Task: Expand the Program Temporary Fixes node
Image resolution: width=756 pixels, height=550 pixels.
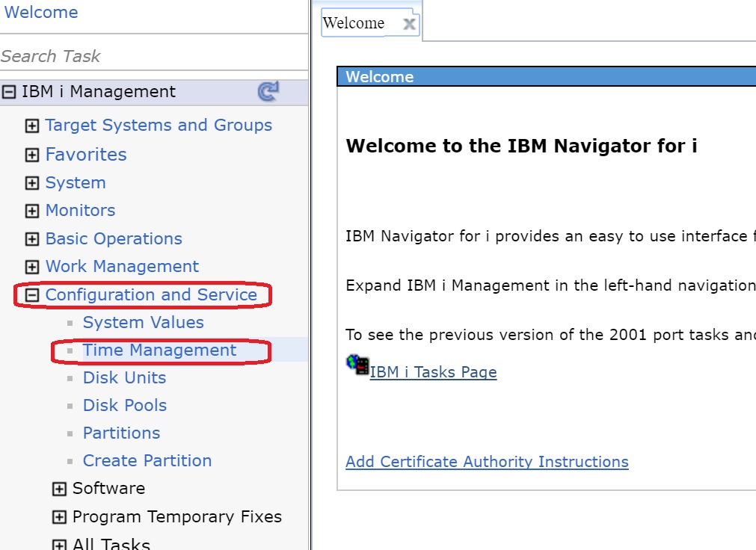Action: click(x=59, y=517)
